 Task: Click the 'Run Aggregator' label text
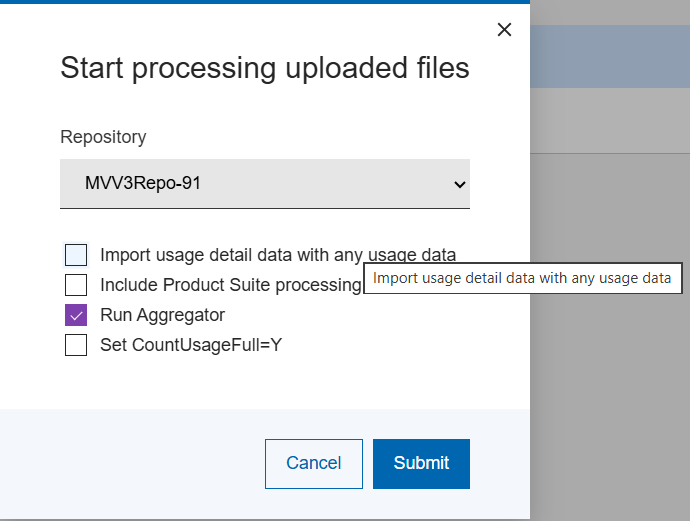[x=162, y=315]
